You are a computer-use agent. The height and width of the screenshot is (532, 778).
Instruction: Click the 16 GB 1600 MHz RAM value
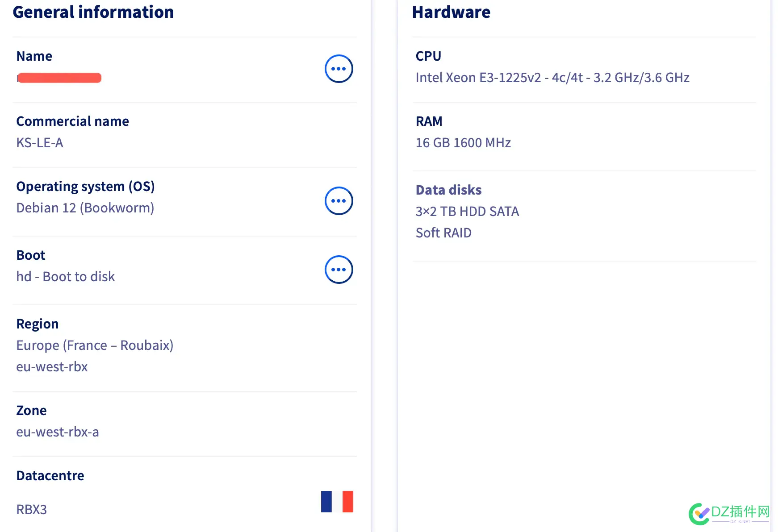pyautogui.click(x=463, y=143)
